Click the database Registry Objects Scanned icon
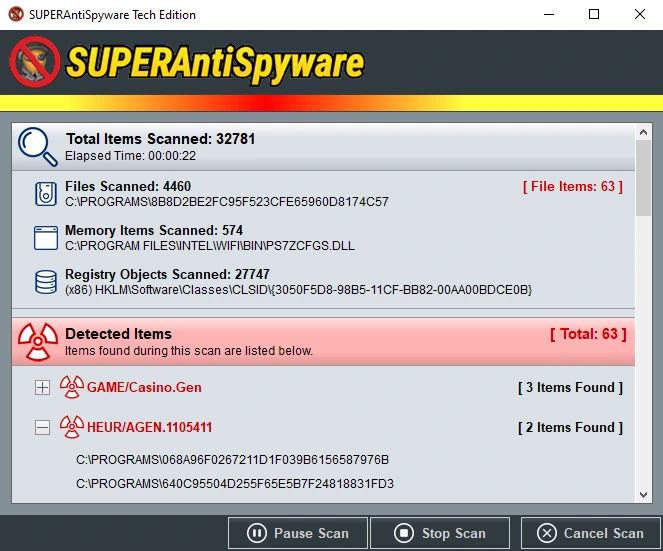The height and width of the screenshot is (551, 663). click(x=46, y=282)
